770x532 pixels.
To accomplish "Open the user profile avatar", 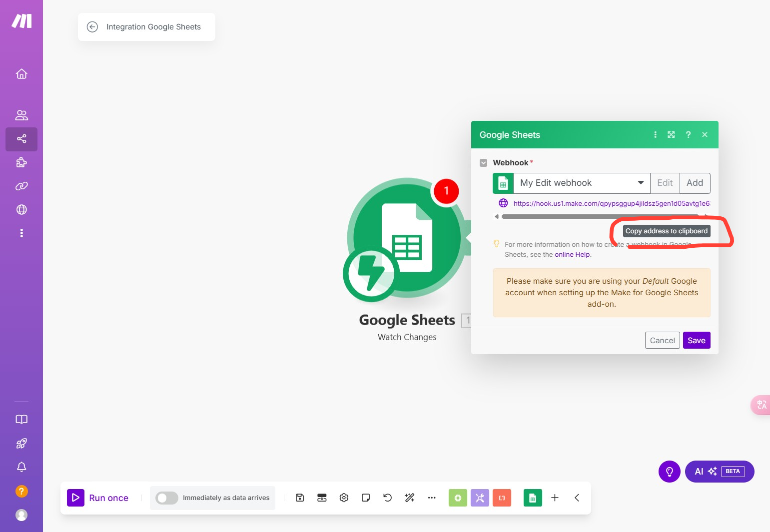I will pos(21,515).
